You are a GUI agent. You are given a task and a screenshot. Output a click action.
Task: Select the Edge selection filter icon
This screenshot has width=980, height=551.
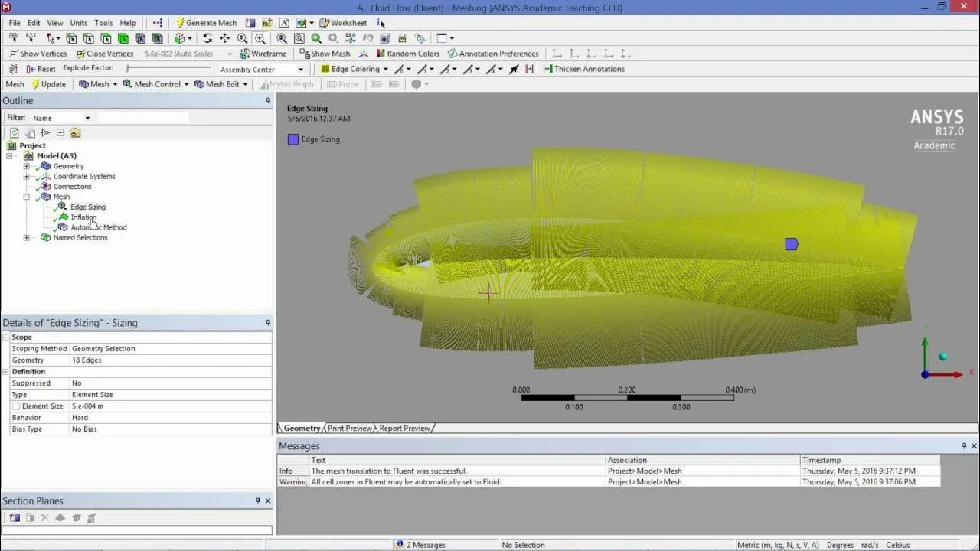coord(89,38)
